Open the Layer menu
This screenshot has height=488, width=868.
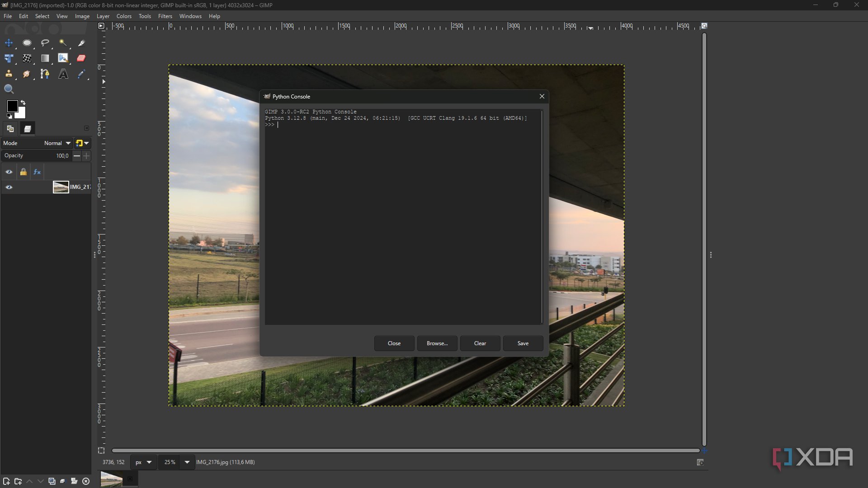[x=103, y=16]
